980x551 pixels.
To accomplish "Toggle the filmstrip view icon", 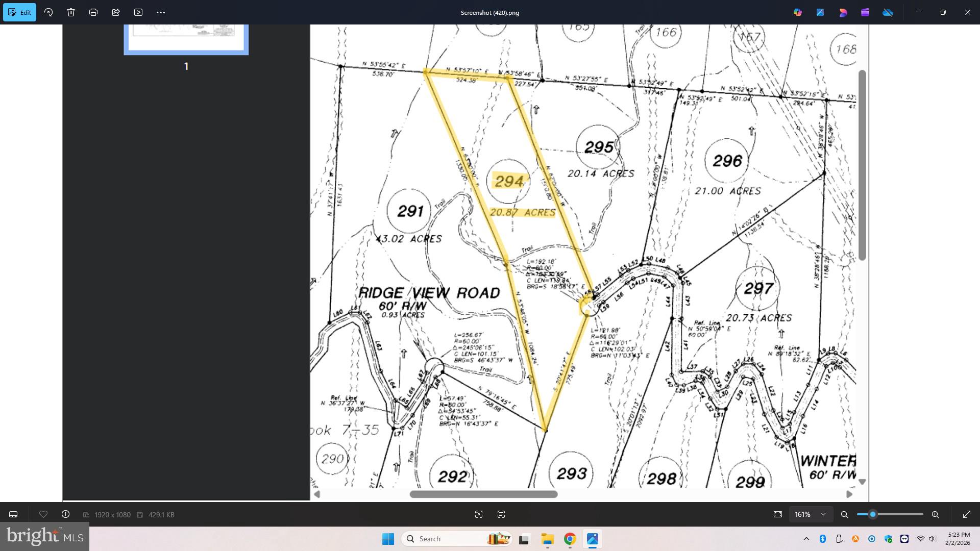I will coord(13,514).
